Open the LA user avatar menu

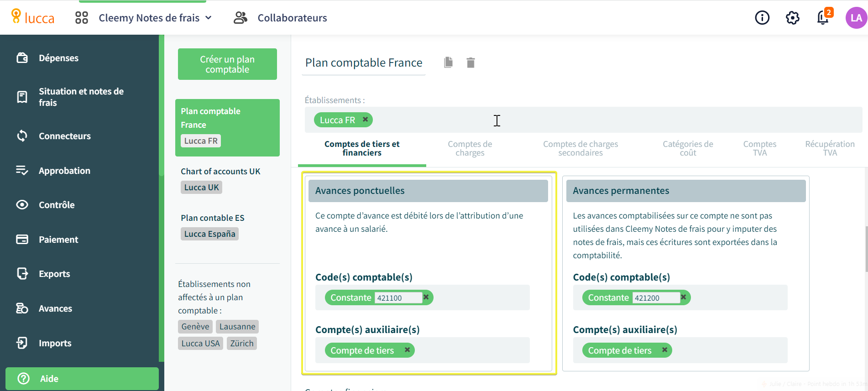pos(856,18)
